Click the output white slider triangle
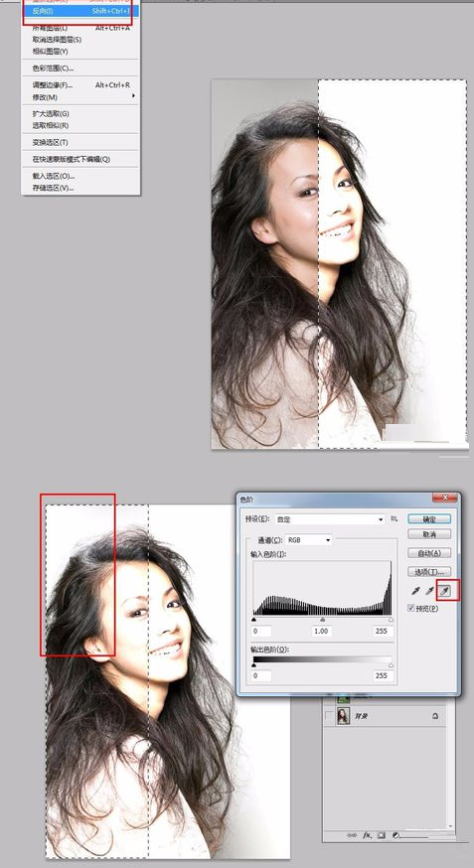This screenshot has height=868, width=474. click(x=391, y=664)
